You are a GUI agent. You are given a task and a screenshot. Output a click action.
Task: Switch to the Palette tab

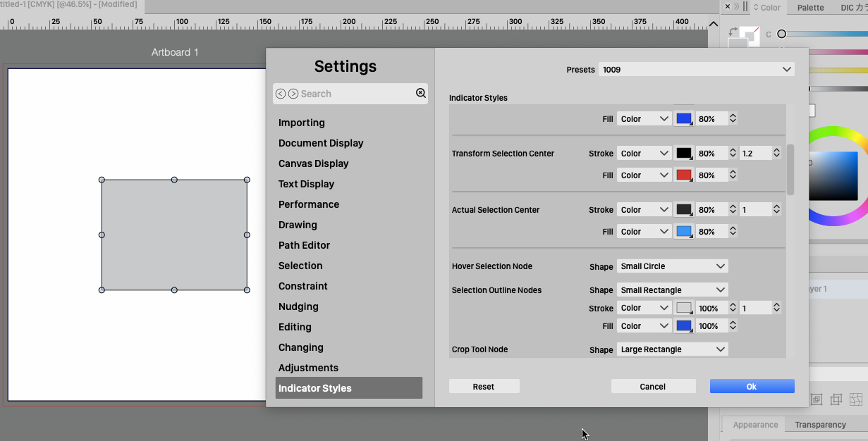[810, 8]
